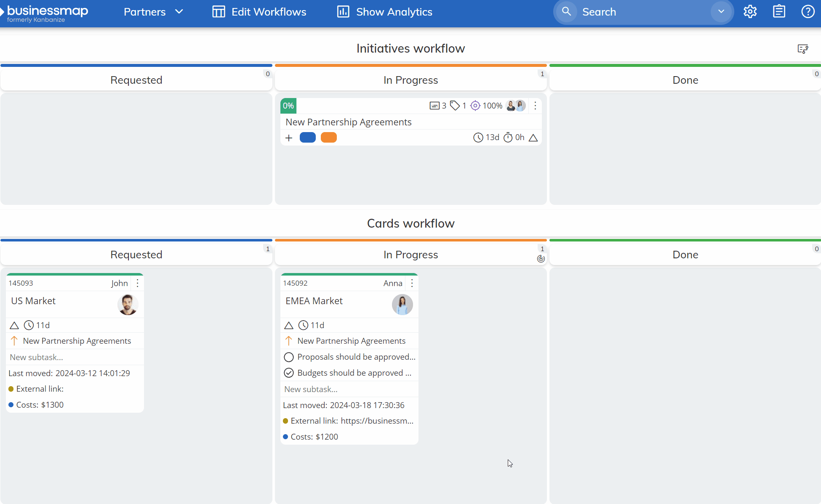821x504 pixels.
Task: Open the US Market card title
Action: [33, 301]
